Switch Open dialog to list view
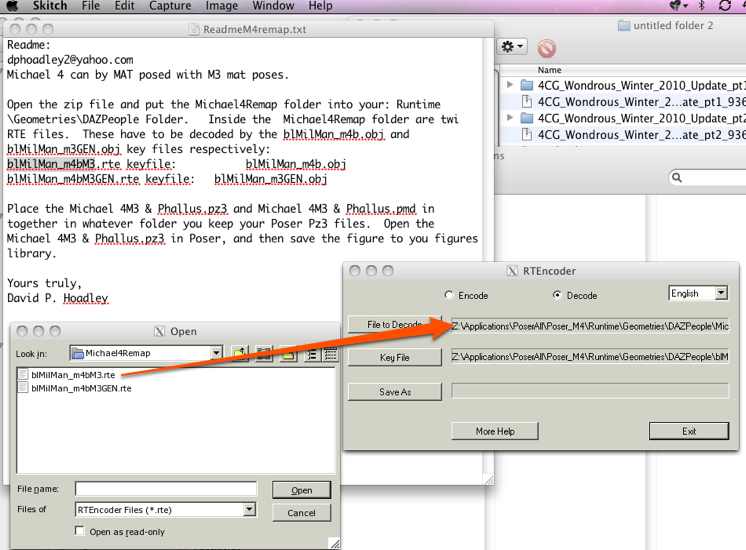The height and width of the screenshot is (550, 746). coord(312,354)
